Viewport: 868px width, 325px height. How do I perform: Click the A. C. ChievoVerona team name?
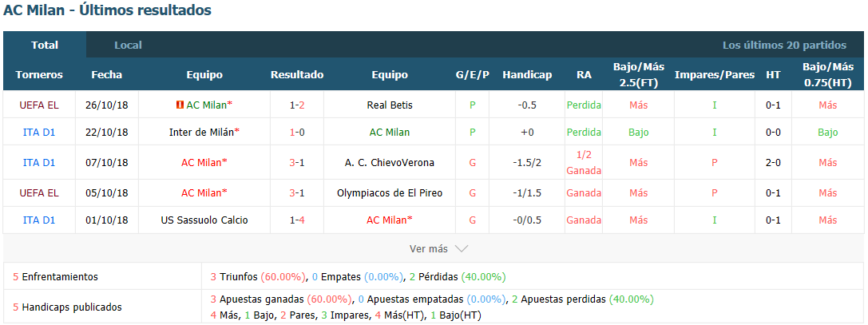[x=390, y=163]
